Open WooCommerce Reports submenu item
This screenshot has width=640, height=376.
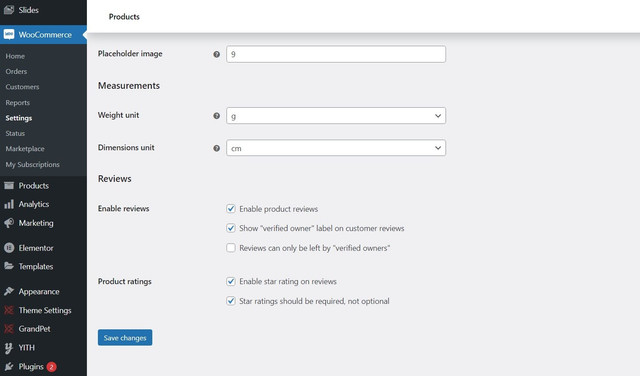pyautogui.click(x=18, y=102)
